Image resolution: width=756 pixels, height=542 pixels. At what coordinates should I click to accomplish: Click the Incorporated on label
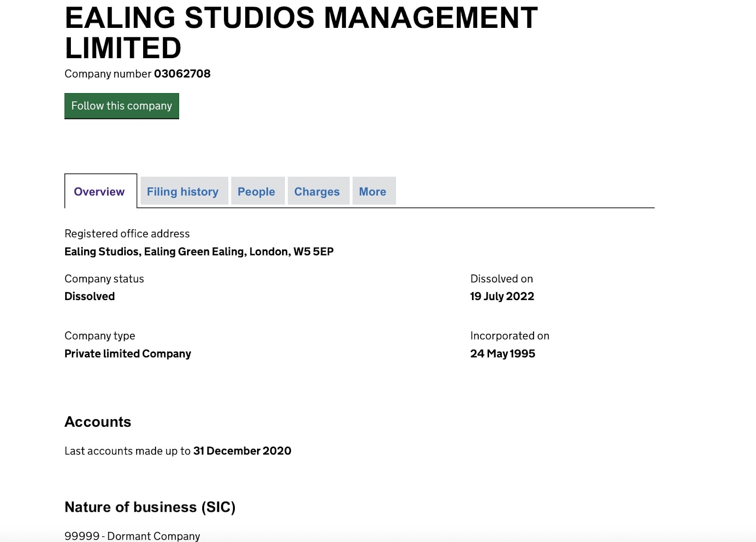(510, 336)
